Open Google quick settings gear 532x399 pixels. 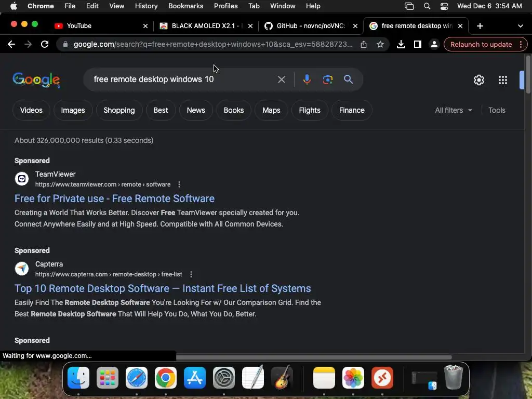pyautogui.click(x=478, y=79)
